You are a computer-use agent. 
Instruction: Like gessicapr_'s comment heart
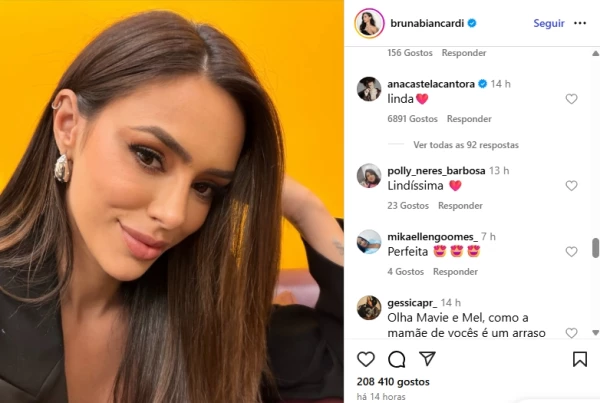[571, 333]
